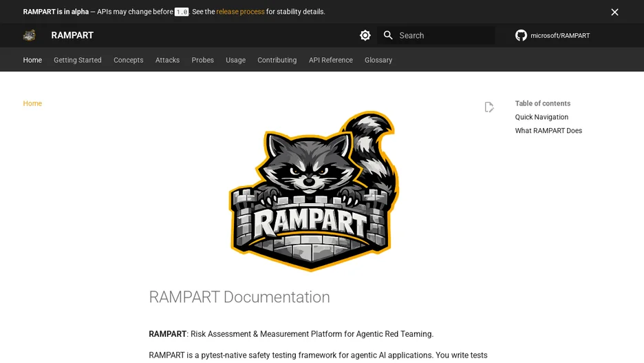The height and width of the screenshot is (363, 644).
Task: Toggle the light/dark theme icon
Action: (x=365, y=35)
